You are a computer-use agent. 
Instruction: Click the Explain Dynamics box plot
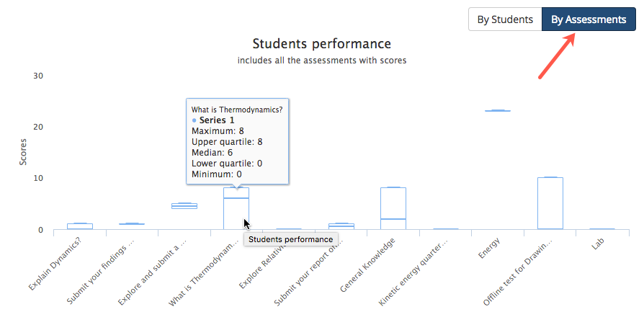click(80, 226)
